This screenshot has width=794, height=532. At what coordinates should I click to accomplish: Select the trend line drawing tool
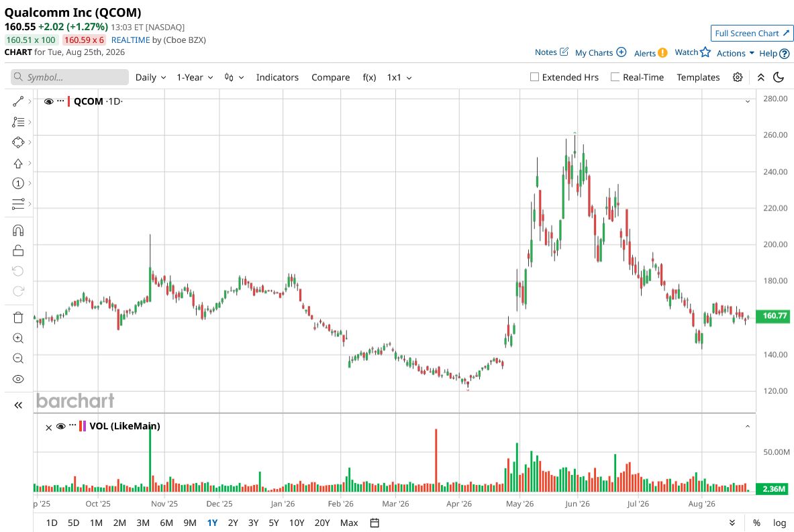click(x=17, y=101)
